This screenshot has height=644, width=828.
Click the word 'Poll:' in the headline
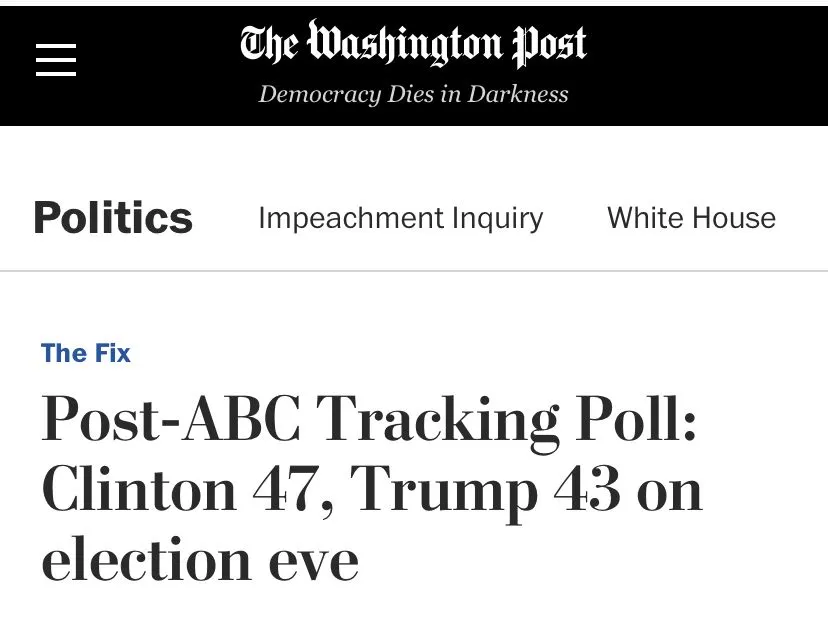click(636, 420)
